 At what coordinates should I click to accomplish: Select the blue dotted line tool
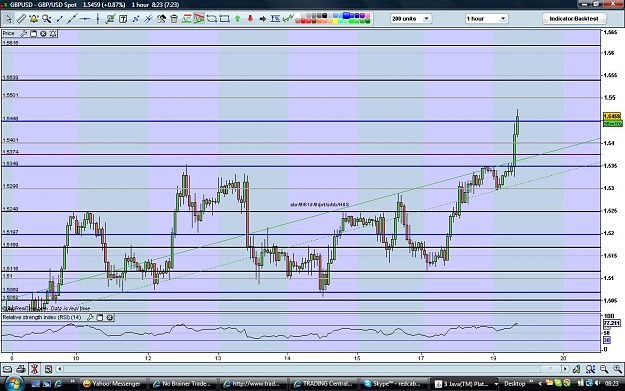[x=136, y=18]
